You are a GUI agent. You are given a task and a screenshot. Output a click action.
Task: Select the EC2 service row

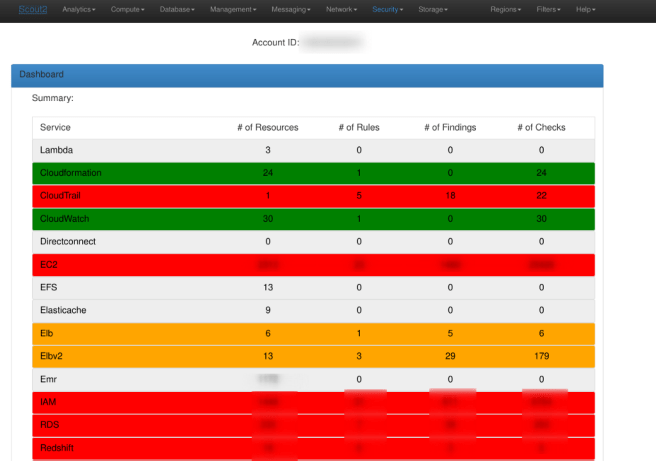pyautogui.click(x=48, y=265)
